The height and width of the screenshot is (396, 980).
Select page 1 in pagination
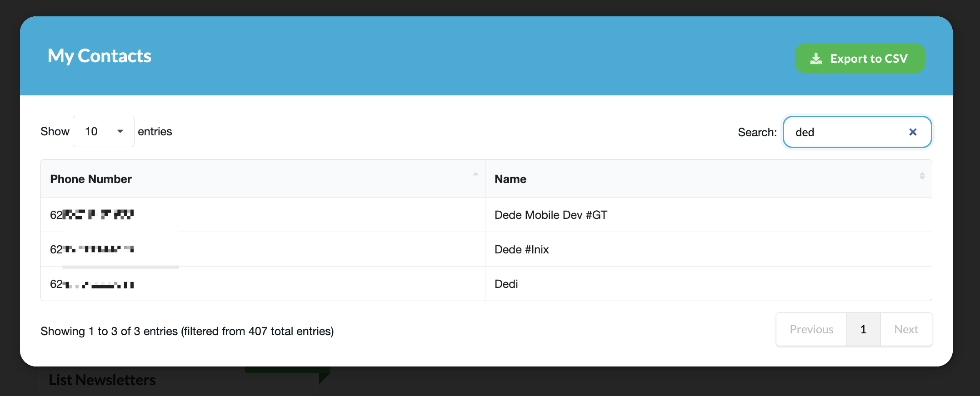(x=863, y=329)
